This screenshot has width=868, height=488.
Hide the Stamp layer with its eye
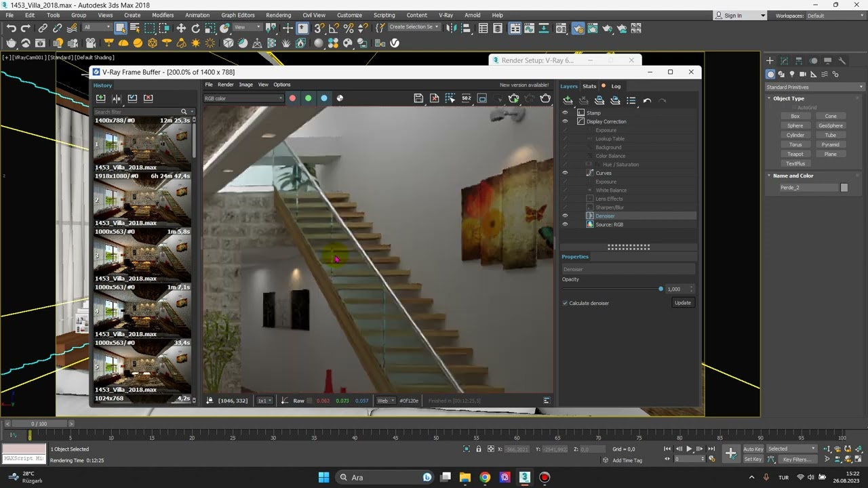(565, 113)
